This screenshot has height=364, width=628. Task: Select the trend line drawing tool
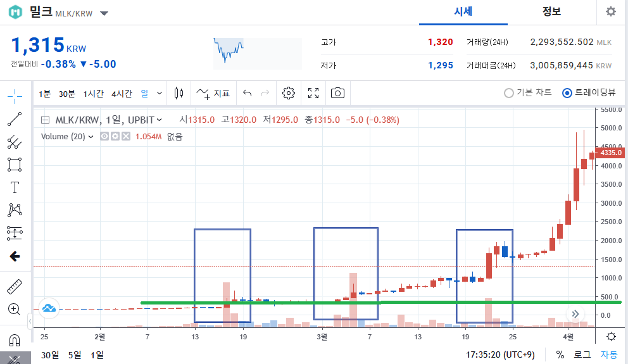pos(15,119)
